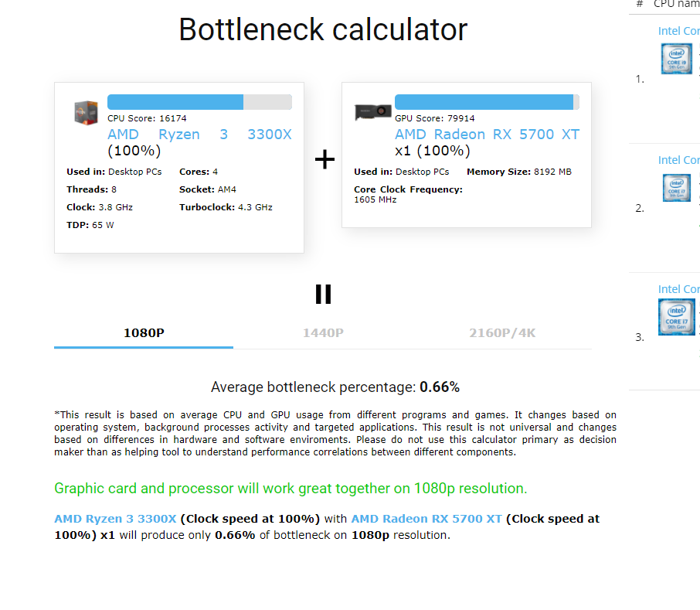Open the first-ranked Intel Core link
700x610 pixels.
678,31
